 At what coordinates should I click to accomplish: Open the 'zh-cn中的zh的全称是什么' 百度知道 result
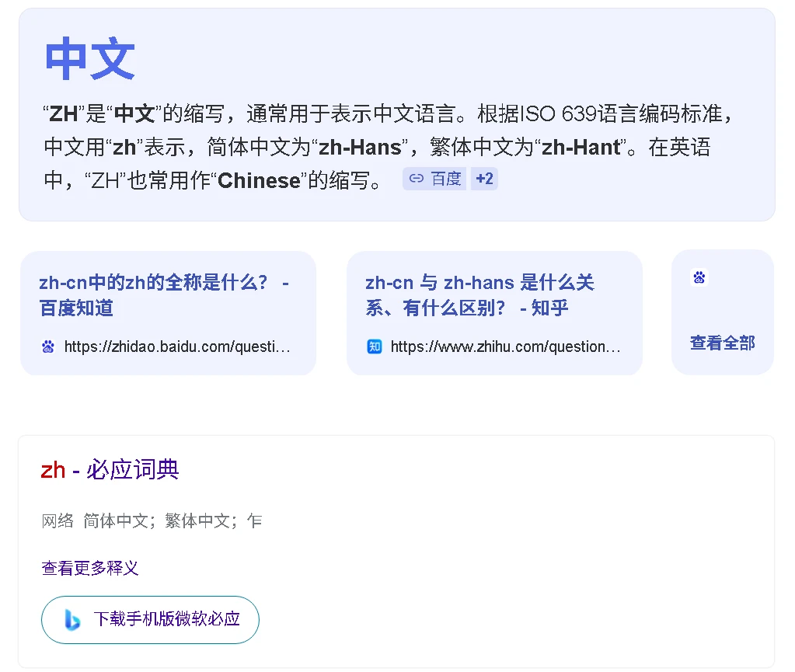(163, 294)
